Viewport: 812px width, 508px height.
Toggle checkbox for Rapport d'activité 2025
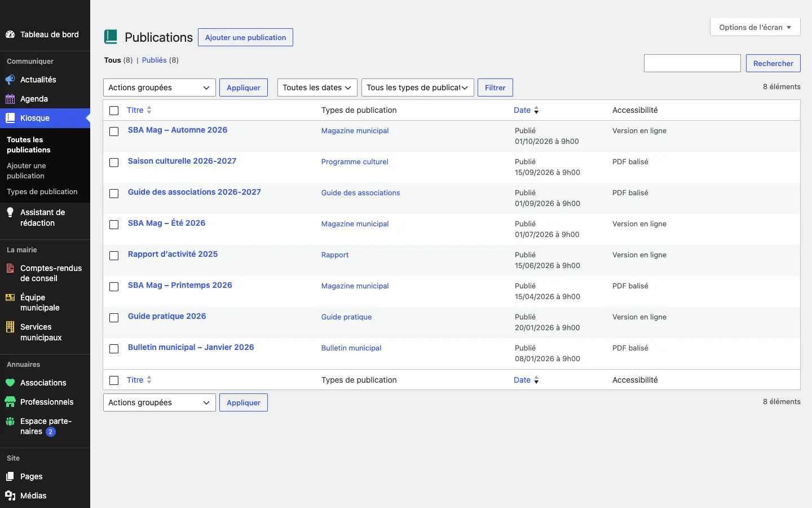click(114, 256)
